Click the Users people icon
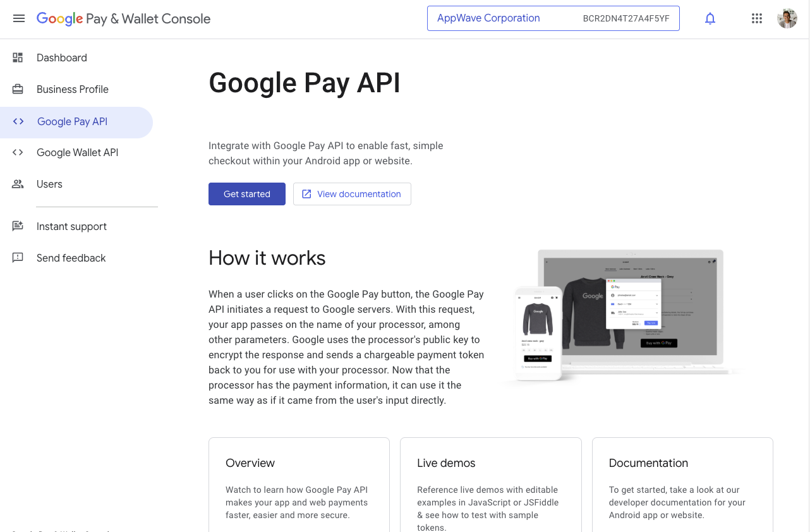The image size is (810, 532). 18,184
